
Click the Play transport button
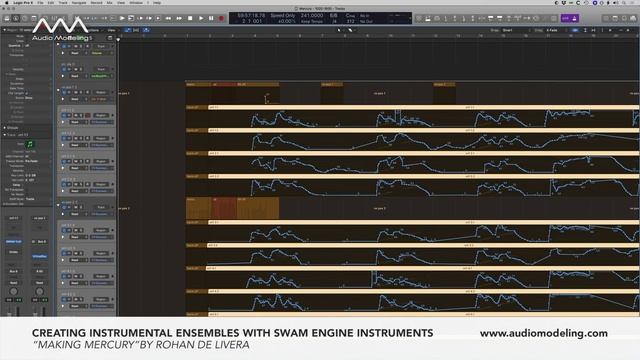201,18
